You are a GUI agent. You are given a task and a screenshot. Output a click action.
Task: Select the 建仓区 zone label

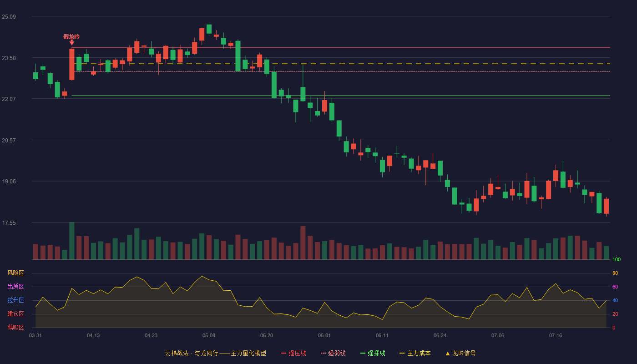tap(15, 314)
